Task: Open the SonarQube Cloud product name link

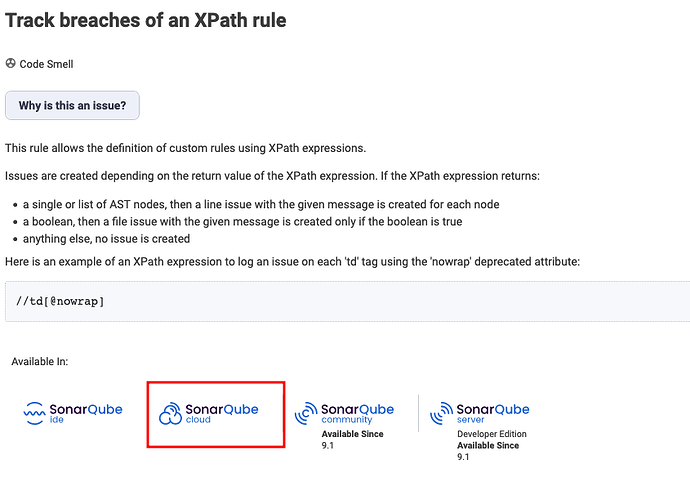Action: tap(222, 409)
